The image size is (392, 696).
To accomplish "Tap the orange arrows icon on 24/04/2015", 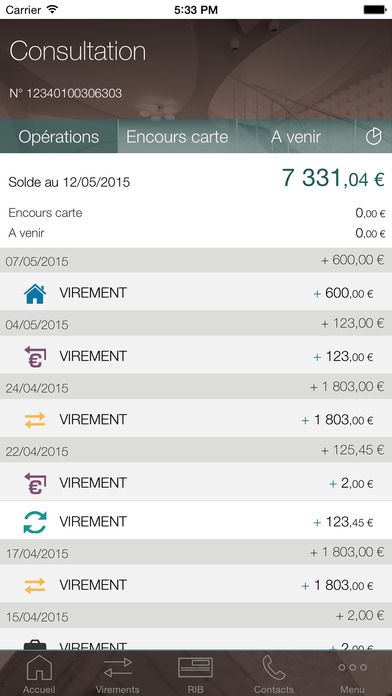I will click(x=35, y=420).
